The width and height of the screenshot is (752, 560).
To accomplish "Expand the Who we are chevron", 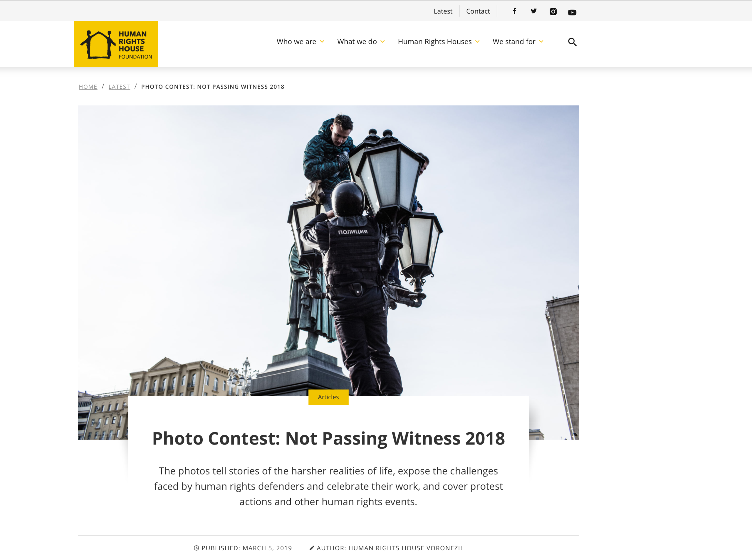I will click(x=322, y=42).
